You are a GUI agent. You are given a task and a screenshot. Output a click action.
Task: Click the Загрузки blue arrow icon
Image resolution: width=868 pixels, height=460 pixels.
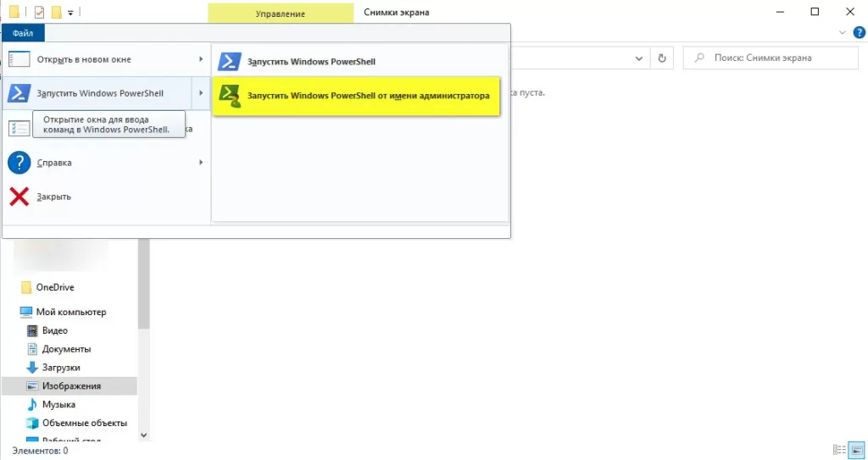coord(33,368)
